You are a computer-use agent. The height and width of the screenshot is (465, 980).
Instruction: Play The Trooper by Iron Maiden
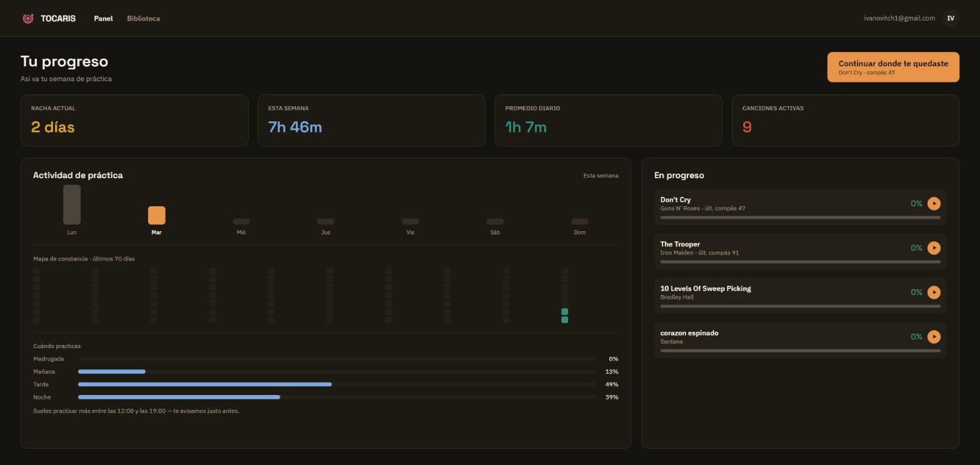[934, 248]
